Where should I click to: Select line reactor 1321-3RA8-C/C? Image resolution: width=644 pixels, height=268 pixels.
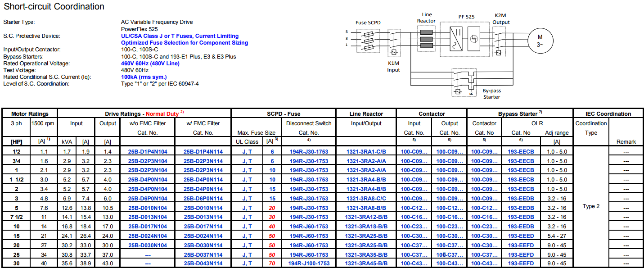pos(366,199)
